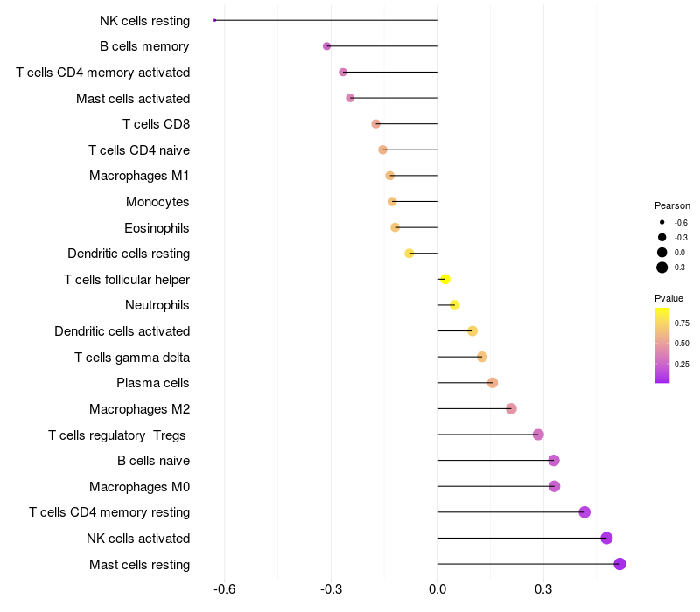The image size is (700, 612).
Task: Click the NK cells resting data point
Action: (x=214, y=20)
